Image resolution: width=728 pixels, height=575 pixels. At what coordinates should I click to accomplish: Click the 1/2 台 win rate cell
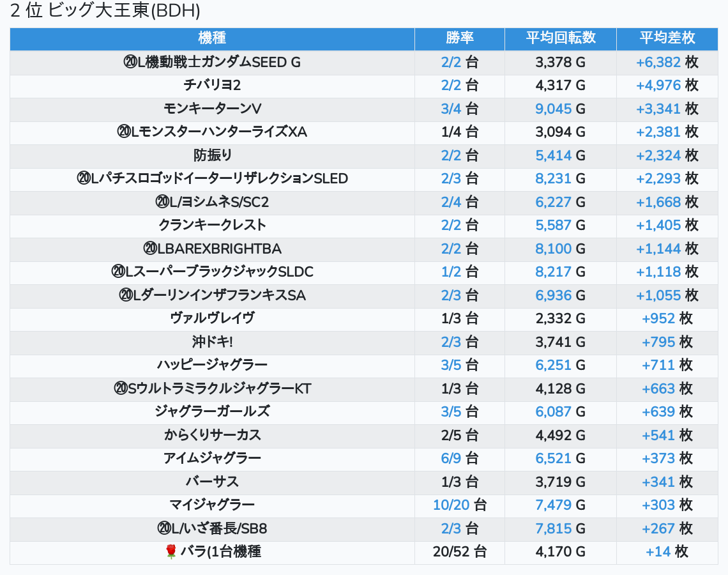[x=460, y=272]
